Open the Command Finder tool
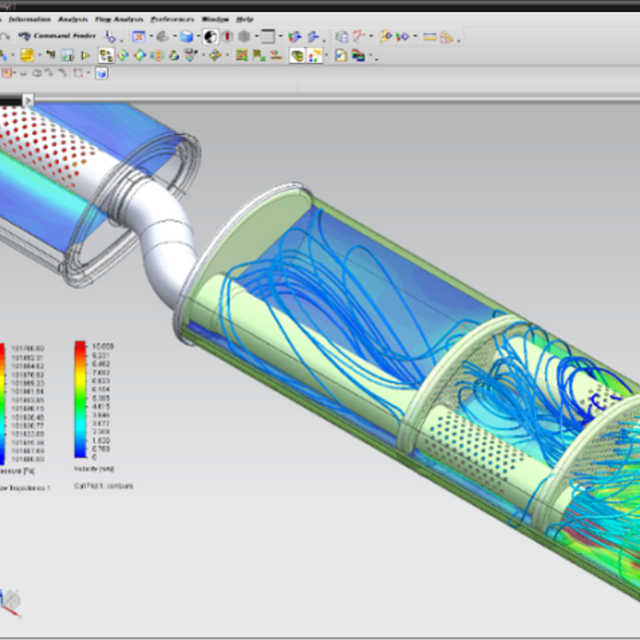Screen dimensions: 640x640 click(x=59, y=36)
